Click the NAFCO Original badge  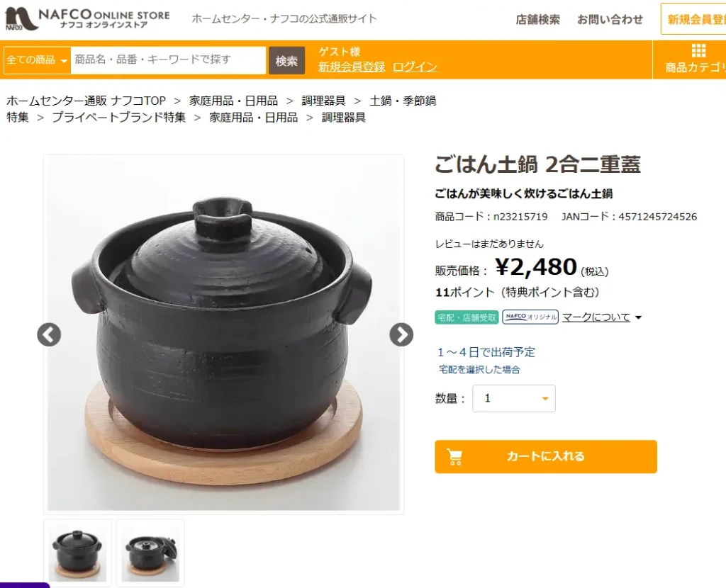point(530,317)
